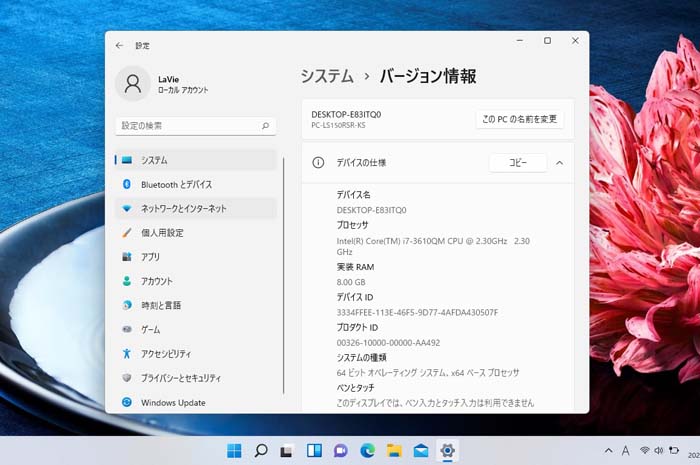Open Task View on the taskbar
Image resolution: width=700 pixels, height=465 pixels.
287,451
